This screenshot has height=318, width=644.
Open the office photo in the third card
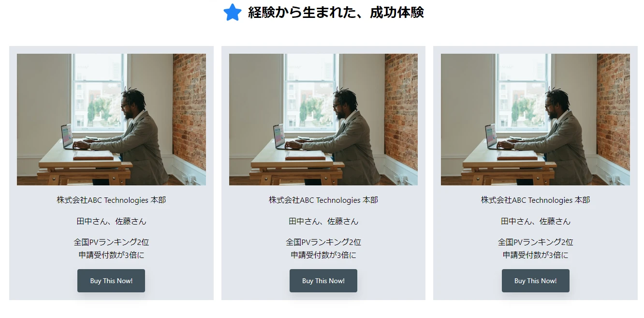pos(535,120)
